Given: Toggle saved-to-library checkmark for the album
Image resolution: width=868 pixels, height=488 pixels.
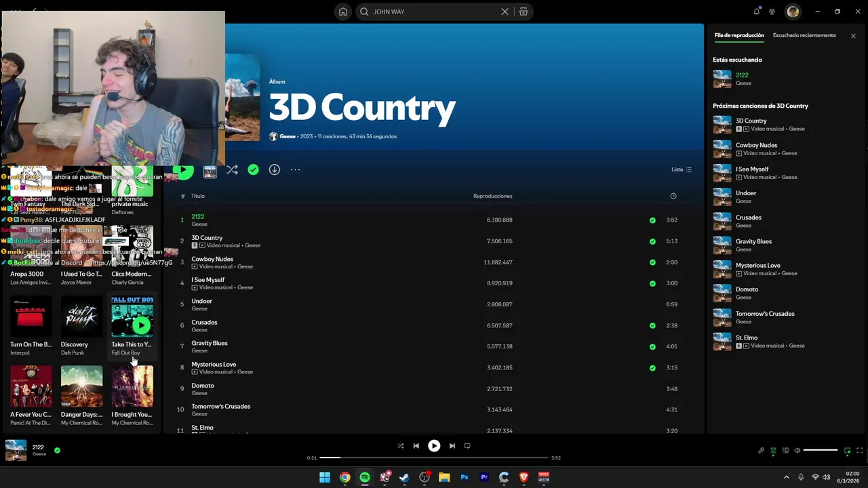Looking at the screenshot, I should [253, 169].
